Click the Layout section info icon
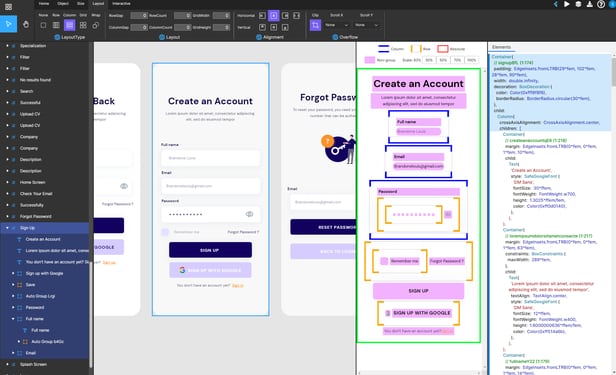This screenshot has width=616, height=375. pyautogui.click(x=161, y=37)
